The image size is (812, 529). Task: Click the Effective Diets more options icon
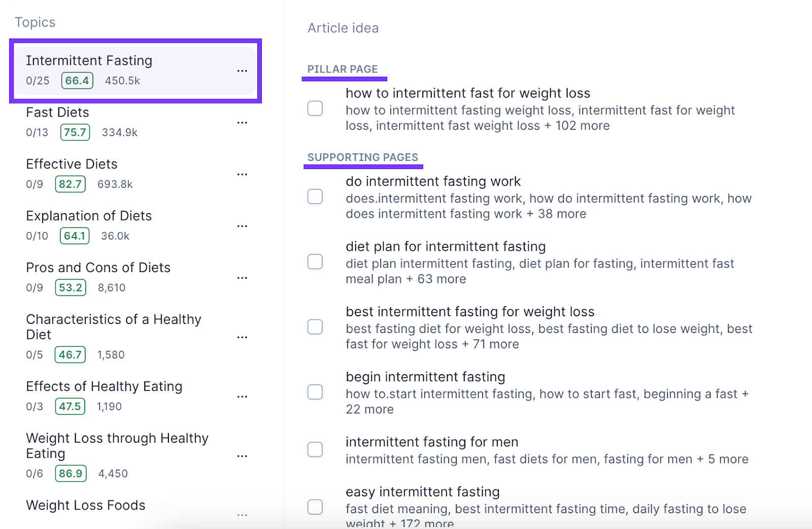click(x=242, y=175)
